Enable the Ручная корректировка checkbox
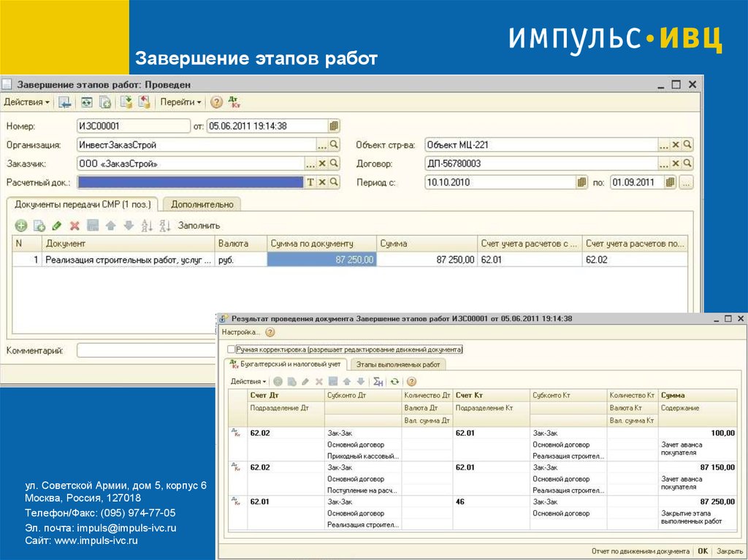 point(232,350)
